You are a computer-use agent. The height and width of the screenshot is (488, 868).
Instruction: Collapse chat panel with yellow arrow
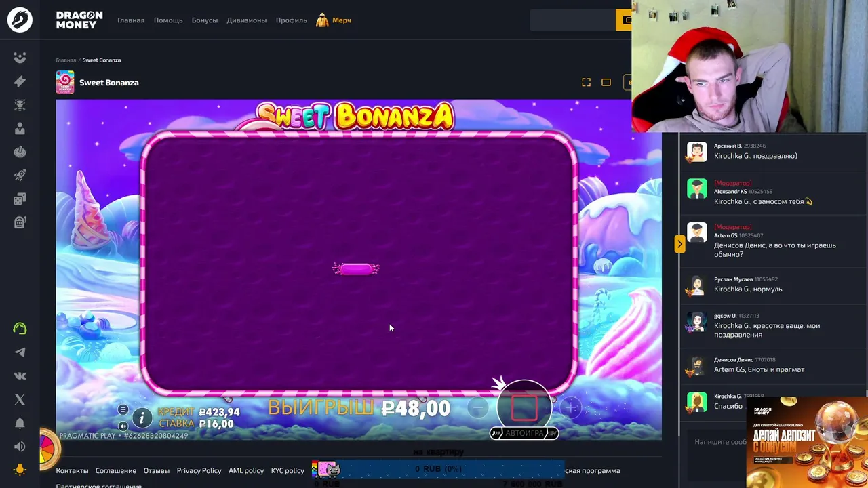click(x=679, y=243)
